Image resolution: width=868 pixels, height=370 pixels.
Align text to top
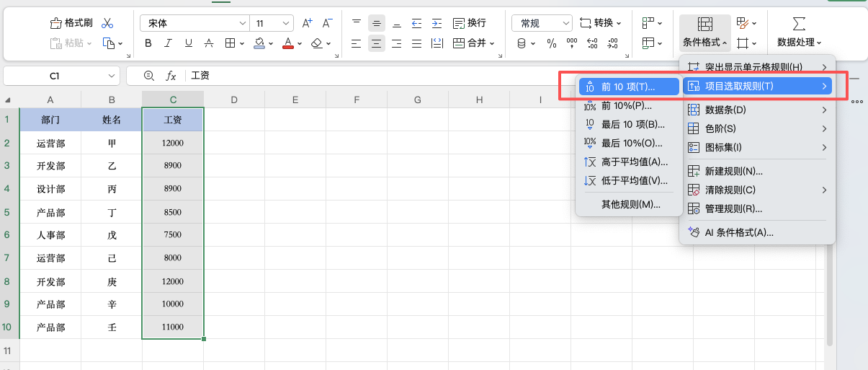(356, 23)
